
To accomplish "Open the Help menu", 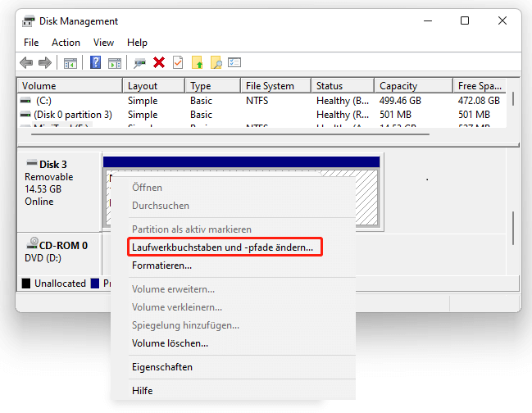I will [137, 43].
